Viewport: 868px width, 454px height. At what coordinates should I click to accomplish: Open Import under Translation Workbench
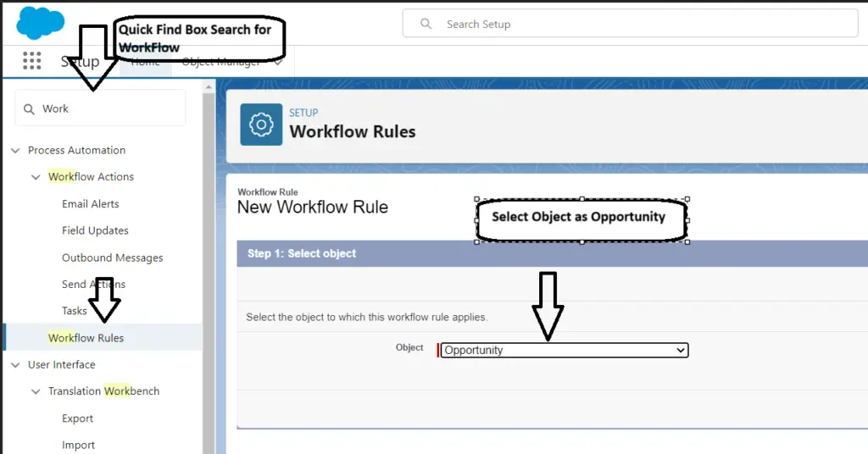(78, 445)
